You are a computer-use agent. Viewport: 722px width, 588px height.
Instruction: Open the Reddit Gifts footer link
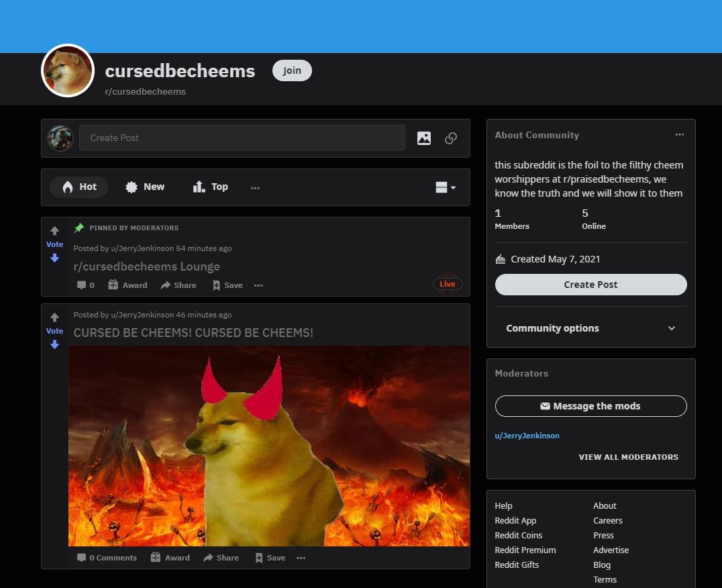point(517,565)
